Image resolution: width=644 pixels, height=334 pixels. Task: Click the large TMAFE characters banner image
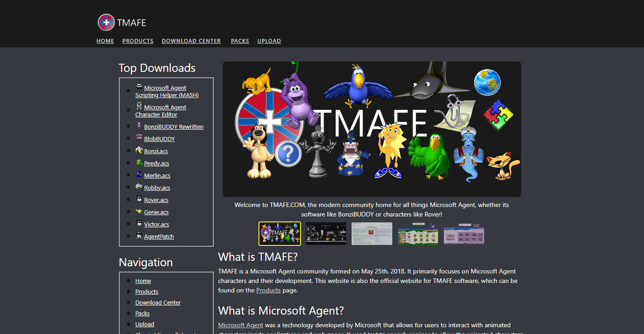pyautogui.click(x=371, y=129)
